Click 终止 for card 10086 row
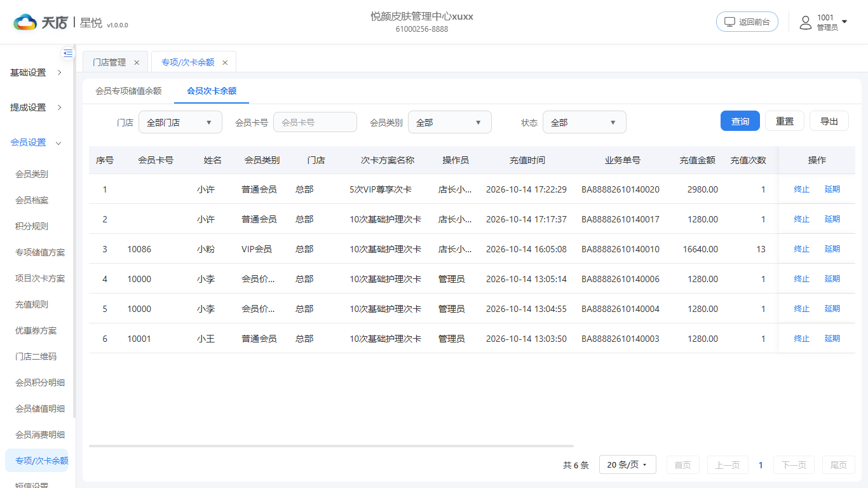 802,249
